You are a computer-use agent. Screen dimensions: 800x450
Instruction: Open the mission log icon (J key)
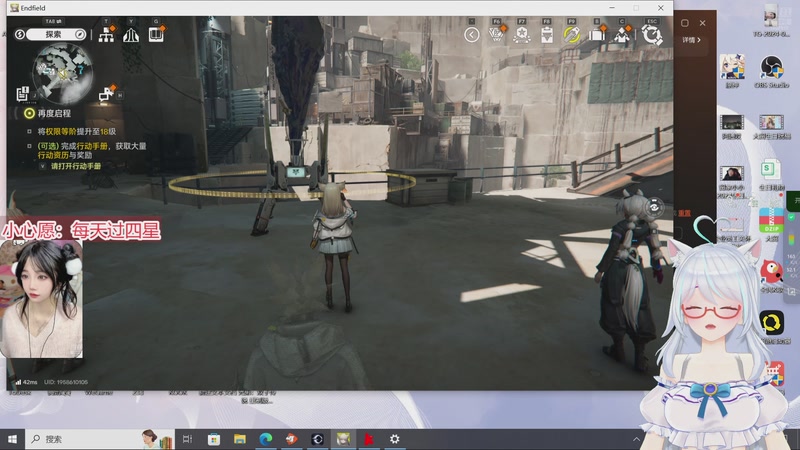pos(22,94)
